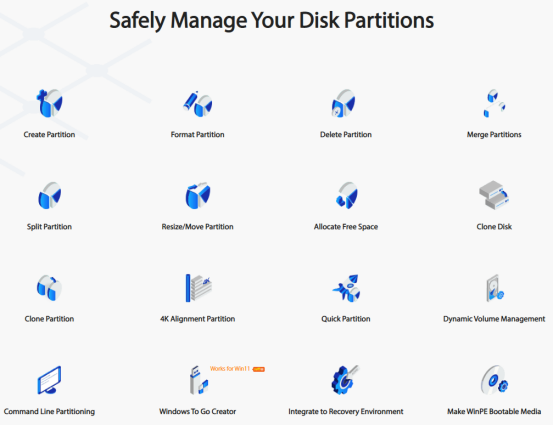Click the Clone Disk icon
The height and width of the screenshot is (426, 553).
(494, 195)
